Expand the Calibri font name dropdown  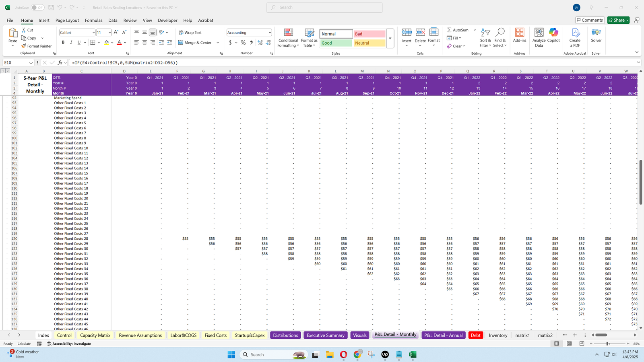click(x=93, y=33)
